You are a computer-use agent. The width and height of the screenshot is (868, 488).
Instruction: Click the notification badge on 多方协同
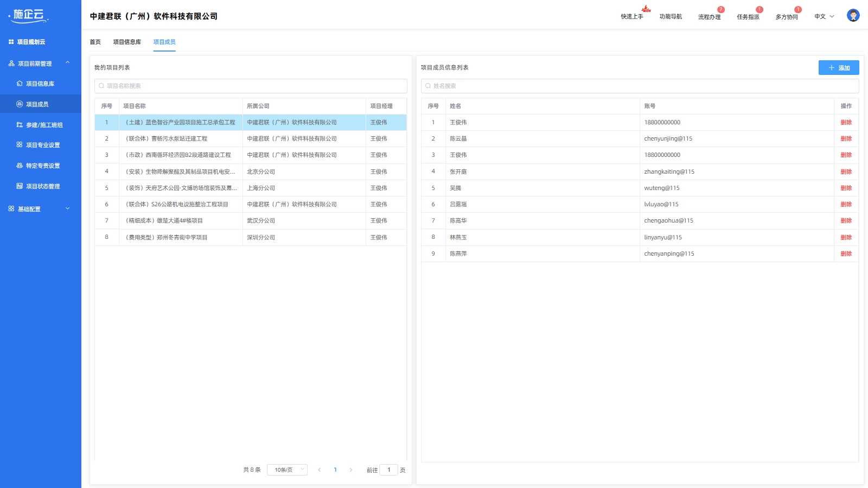[x=798, y=10]
